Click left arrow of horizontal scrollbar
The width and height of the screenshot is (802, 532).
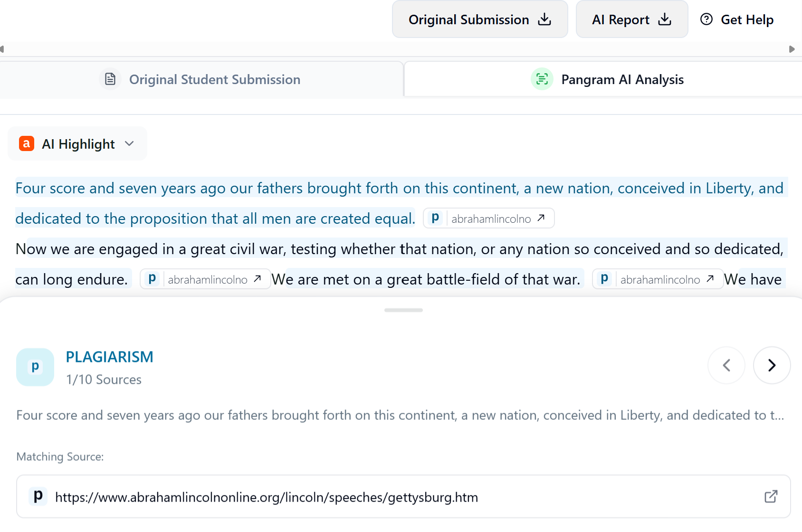tap(2, 49)
